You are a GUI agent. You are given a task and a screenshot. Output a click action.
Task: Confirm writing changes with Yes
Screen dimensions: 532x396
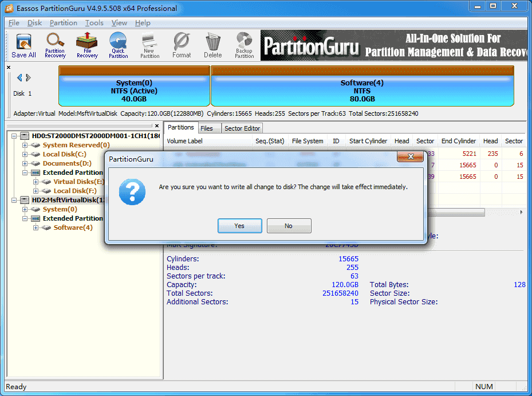click(239, 226)
